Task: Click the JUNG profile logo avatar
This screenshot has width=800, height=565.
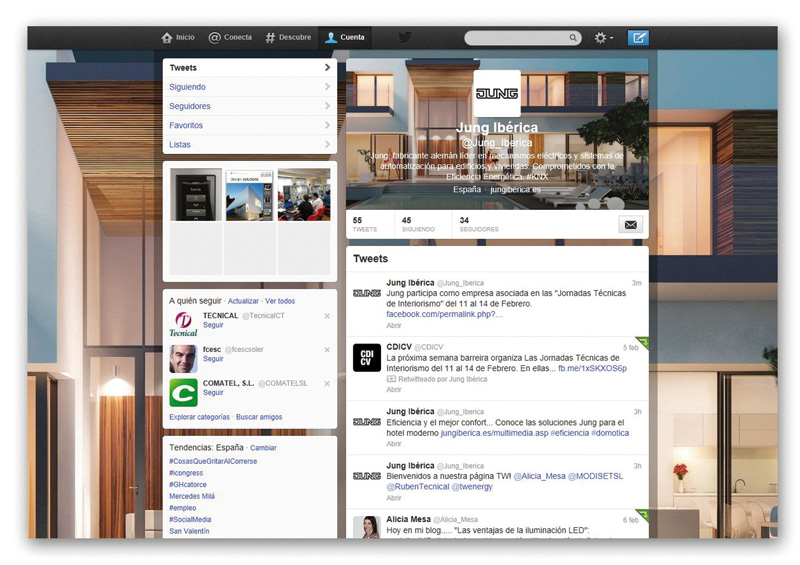Action: tap(497, 93)
